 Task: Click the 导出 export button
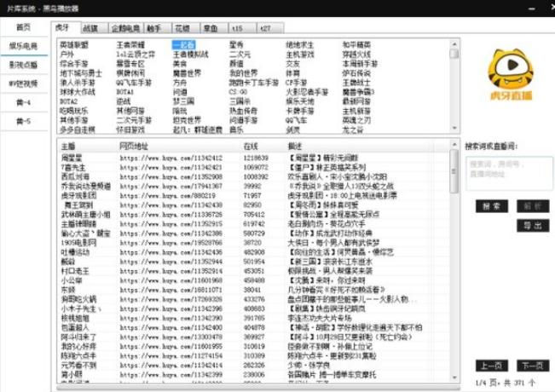[x=532, y=226]
